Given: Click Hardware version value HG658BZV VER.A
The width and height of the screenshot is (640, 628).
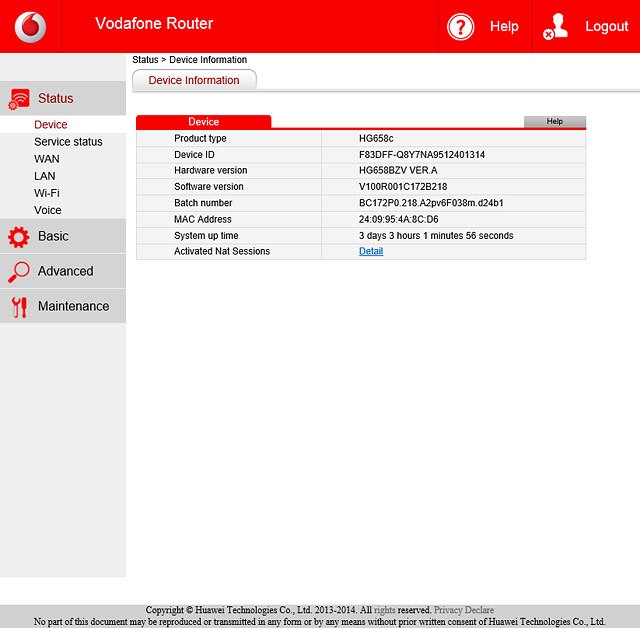Looking at the screenshot, I should (398, 171).
